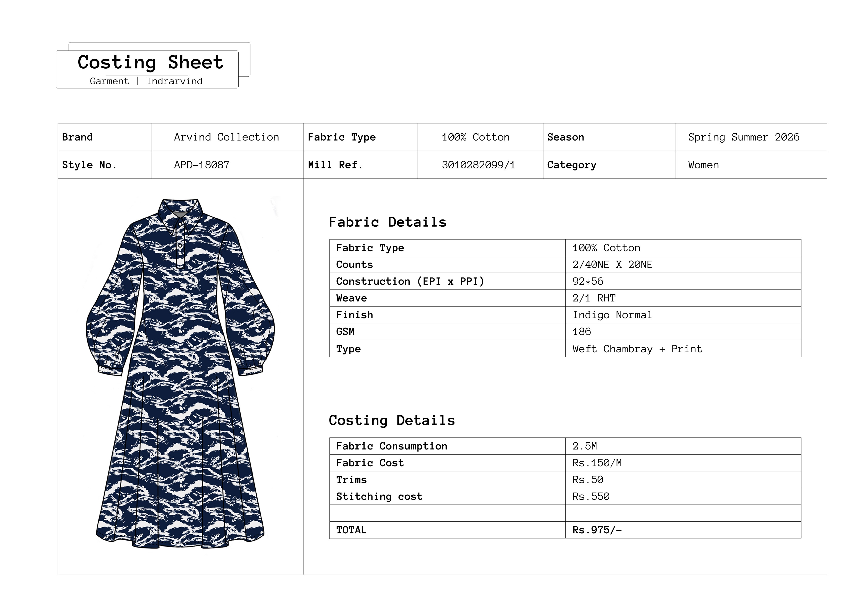Click the Construction value 92*56
The image size is (868, 614).
pos(587,281)
